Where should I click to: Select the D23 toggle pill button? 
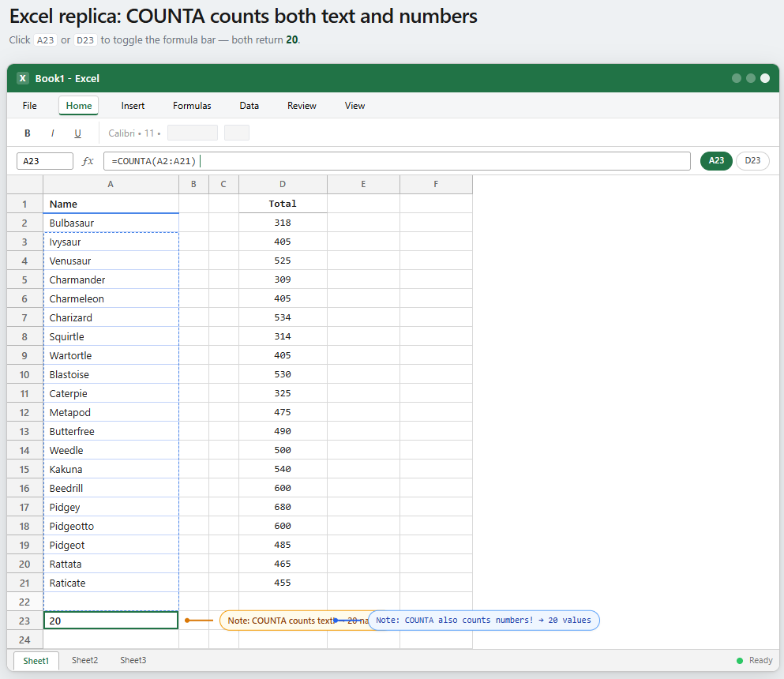[x=752, y=160]
